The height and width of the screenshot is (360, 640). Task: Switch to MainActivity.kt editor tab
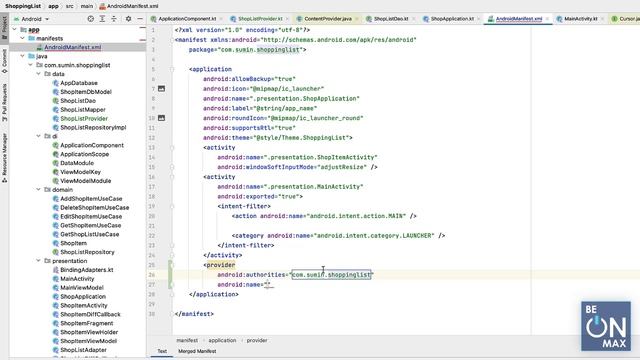pyautogui.click(x=580, y=19)
